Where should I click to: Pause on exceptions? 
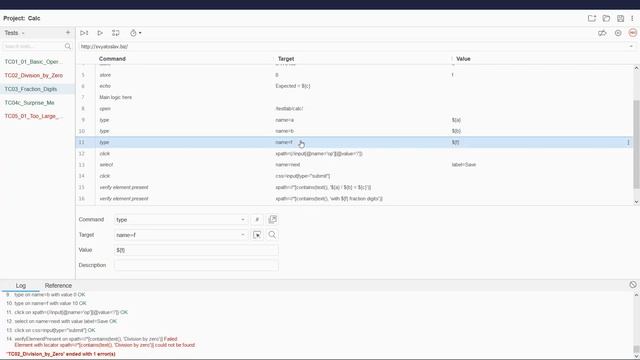coord(618,33)
